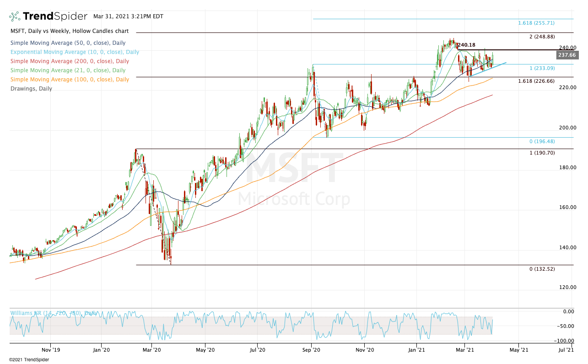Screen dimensions: 588x364
Task: Select the 0 (132.52) Fibonacci label
Action: [x=542, y=269]
